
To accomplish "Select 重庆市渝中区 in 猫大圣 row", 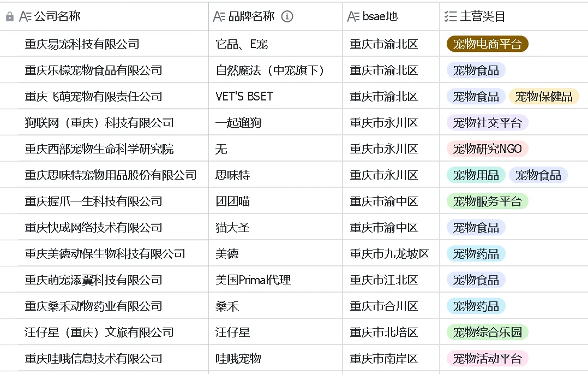I will tap(391, 228).
